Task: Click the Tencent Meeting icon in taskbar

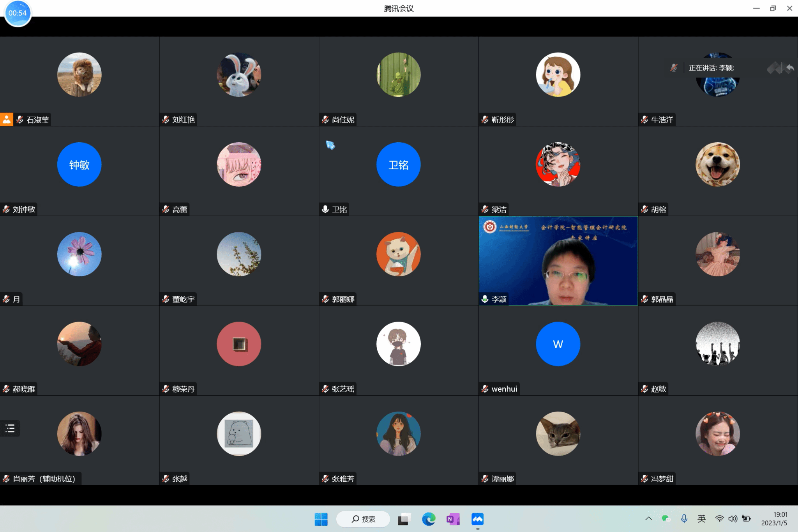Action: [x=477, y=519]
